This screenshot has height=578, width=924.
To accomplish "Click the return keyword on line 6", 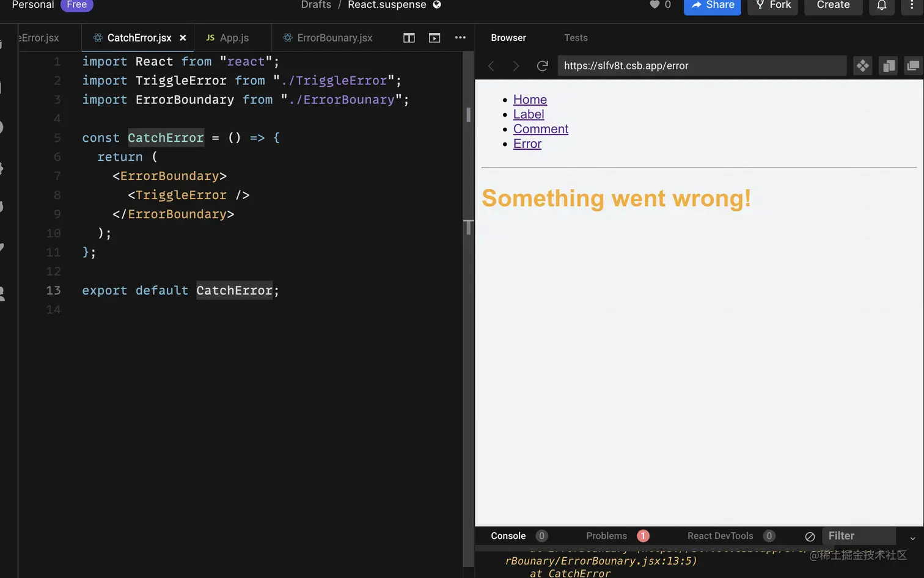I will click(120, 157).
